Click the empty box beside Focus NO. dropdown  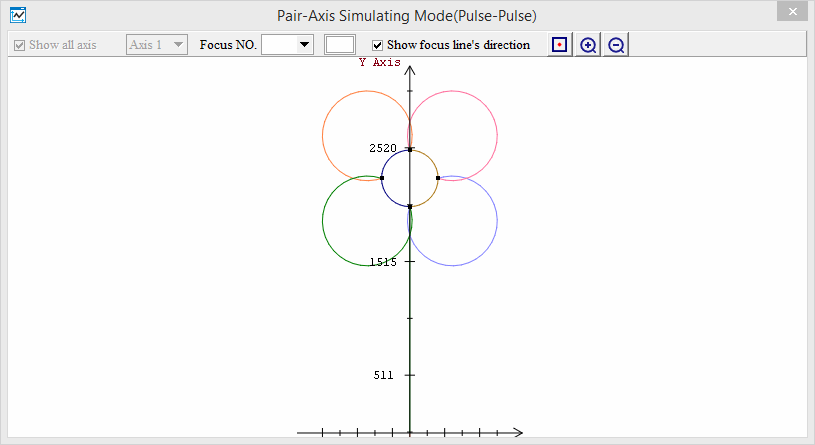tap(340, 45)
